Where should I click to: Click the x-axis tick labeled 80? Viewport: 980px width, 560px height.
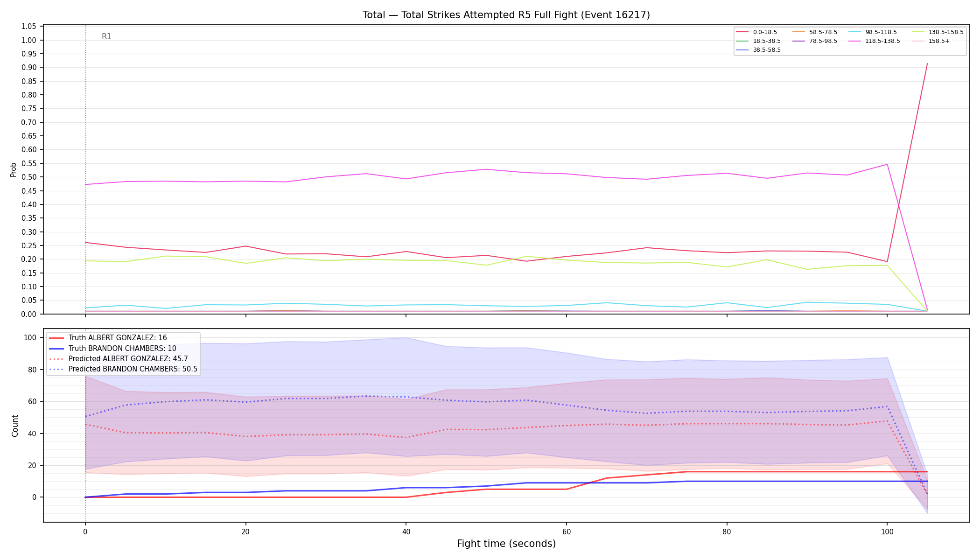coord(727,531)
